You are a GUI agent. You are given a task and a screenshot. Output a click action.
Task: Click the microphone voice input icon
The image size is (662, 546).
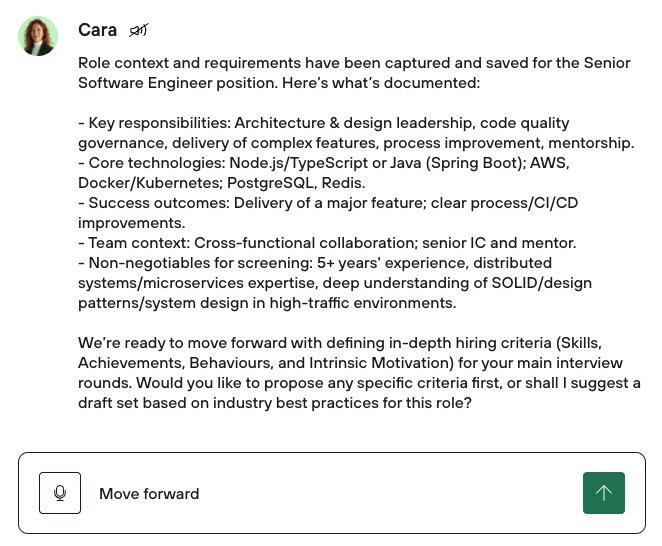pos(60,493)
